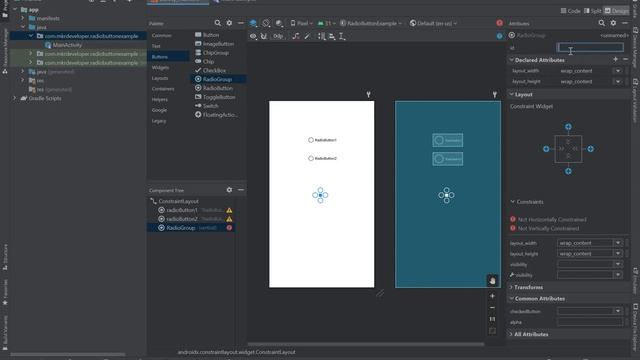Open the API 31 version dropdown

pos(327,23)
